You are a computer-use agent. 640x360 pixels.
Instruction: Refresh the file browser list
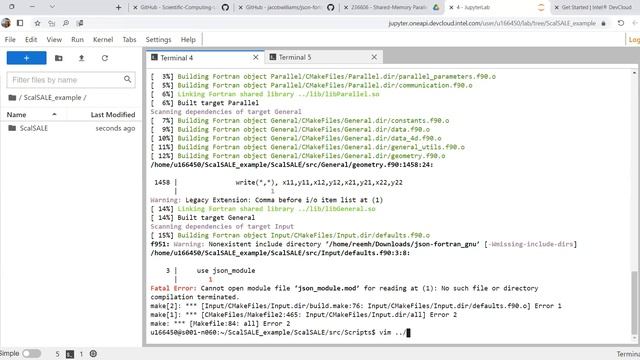105,58
